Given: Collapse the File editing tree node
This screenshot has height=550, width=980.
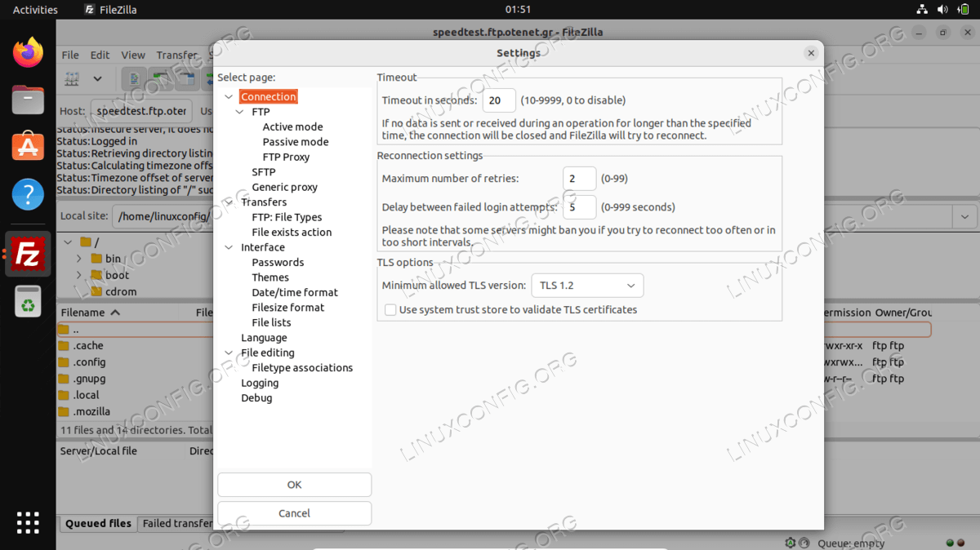Looking at the screenshot, I should tap(228, 353).
